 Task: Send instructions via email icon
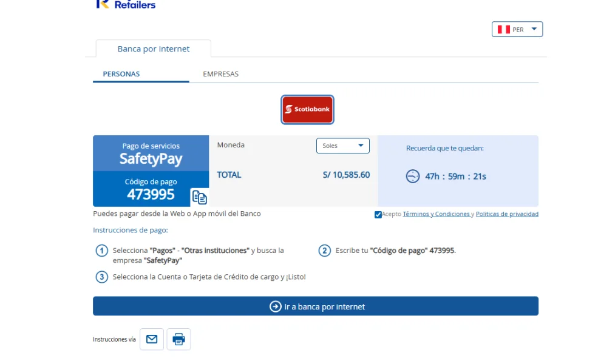152,339
